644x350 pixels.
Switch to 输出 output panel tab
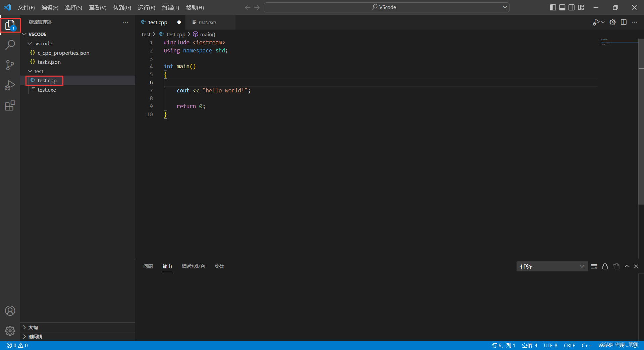(x=167, y=266)
